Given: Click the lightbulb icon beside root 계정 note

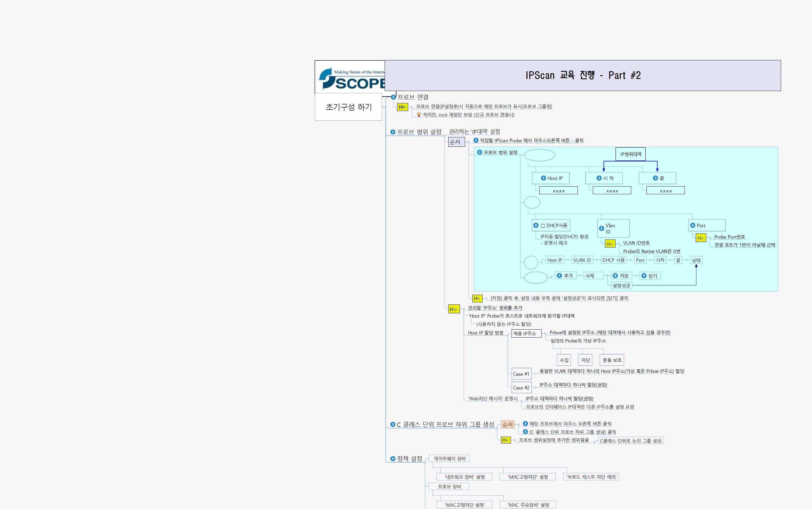Looking at the screenshot, I should coord(419,115).
